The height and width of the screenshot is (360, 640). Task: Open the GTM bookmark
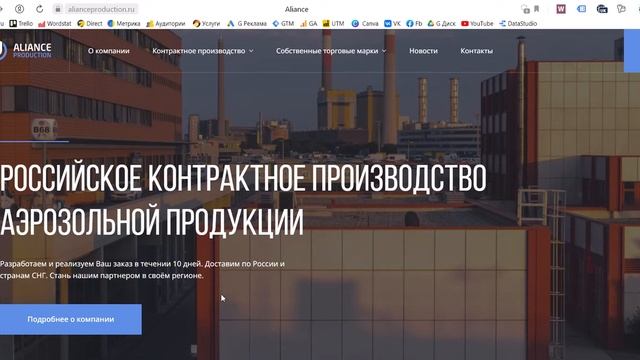[x=283, y=24]
